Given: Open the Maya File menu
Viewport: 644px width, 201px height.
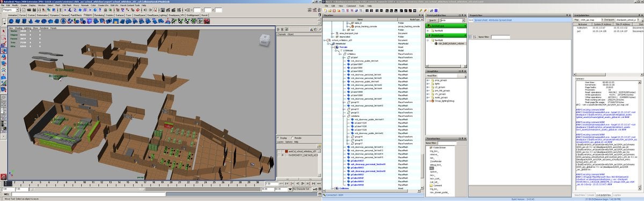Looking at the screenshot, I should tap(3, 5).
